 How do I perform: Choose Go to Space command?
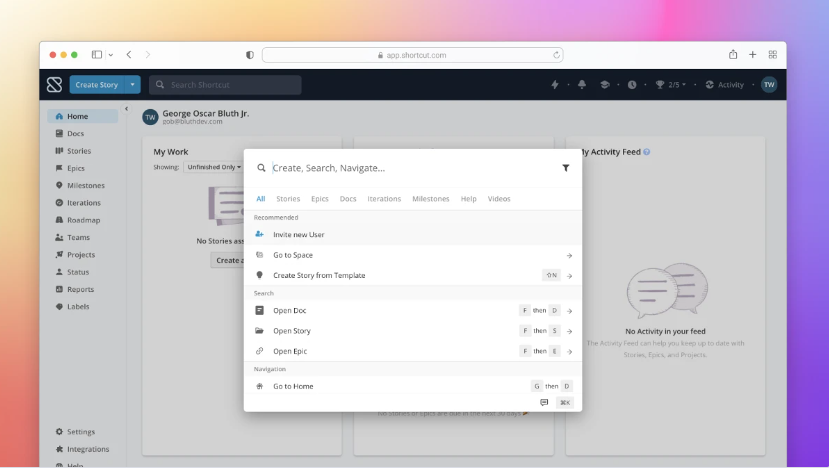point(413,255)
